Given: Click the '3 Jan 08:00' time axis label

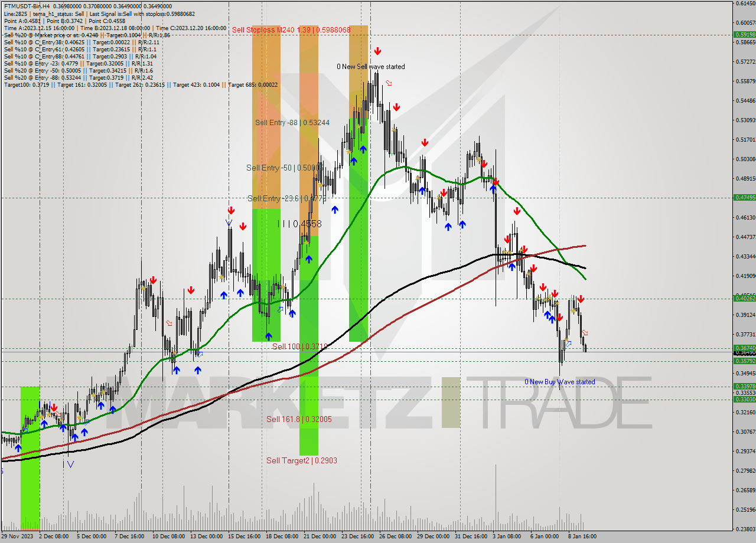Looking at the screenshot, I should (507, 537).
